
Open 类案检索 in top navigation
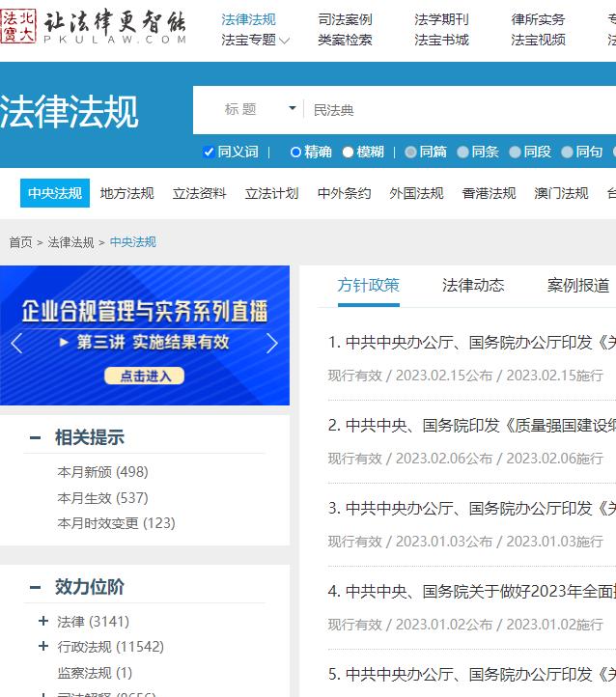pyautogui.click(x=345, y=40)
